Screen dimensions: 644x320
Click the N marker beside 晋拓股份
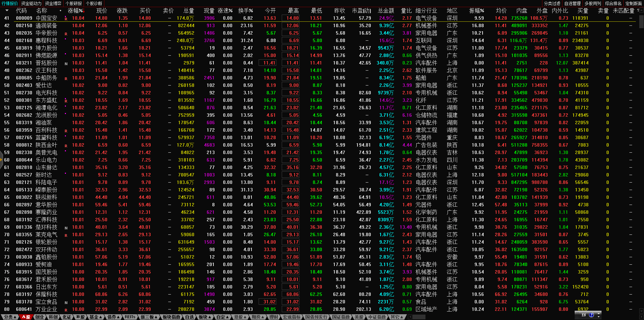[x=66, y=63]
